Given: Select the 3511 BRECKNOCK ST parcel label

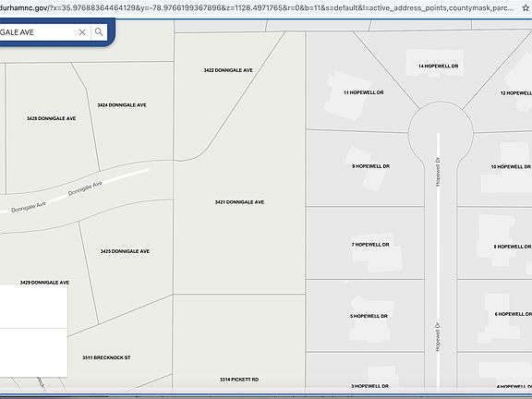Looking at the screenshot, I should tap(106, 357).
